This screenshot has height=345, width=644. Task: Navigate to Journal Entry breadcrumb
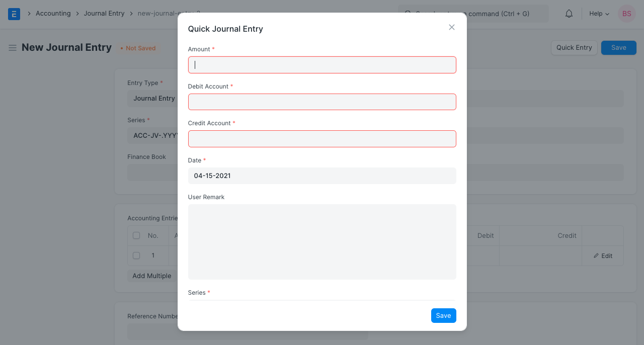point(104,14)
